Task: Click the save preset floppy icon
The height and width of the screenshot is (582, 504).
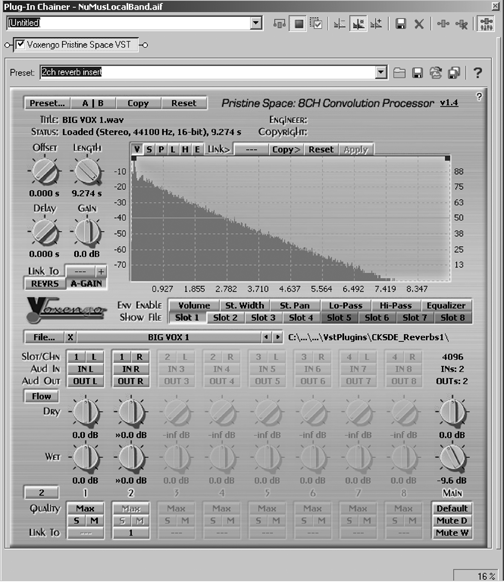Action: [x=418, y=73]
